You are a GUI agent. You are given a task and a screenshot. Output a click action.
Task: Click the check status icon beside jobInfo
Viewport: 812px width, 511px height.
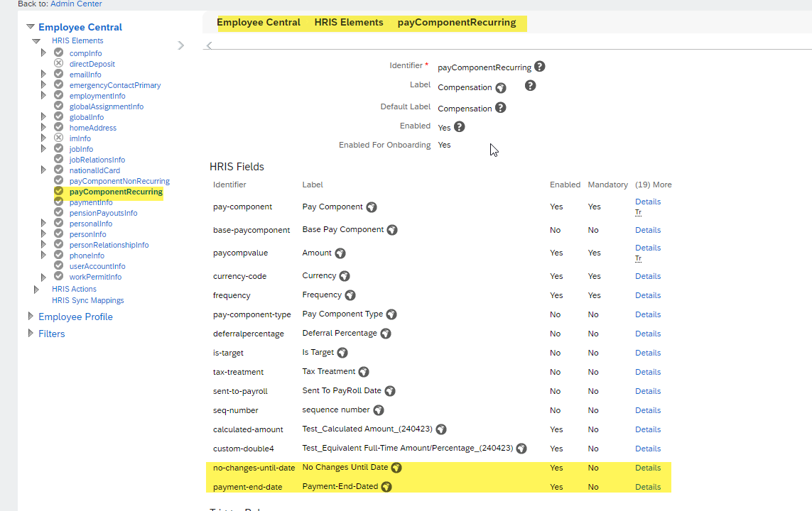click(58, 148)
